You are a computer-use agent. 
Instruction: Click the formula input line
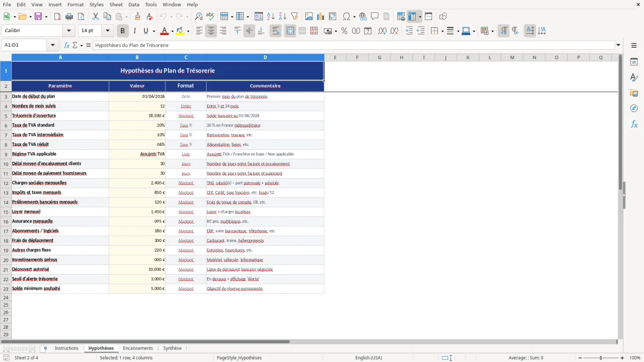(x=353, y=46)
